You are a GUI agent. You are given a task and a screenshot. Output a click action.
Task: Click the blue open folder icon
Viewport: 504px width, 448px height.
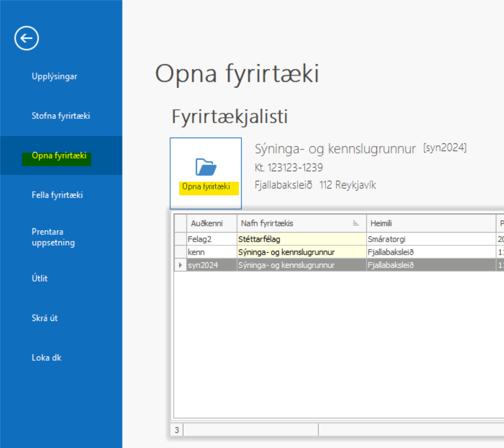click(x=206, y=167)
